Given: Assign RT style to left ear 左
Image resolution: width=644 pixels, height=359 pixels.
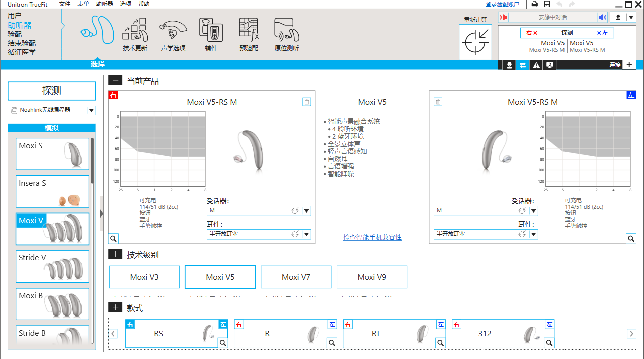Looking at the screenshot, I should (441, 325).
